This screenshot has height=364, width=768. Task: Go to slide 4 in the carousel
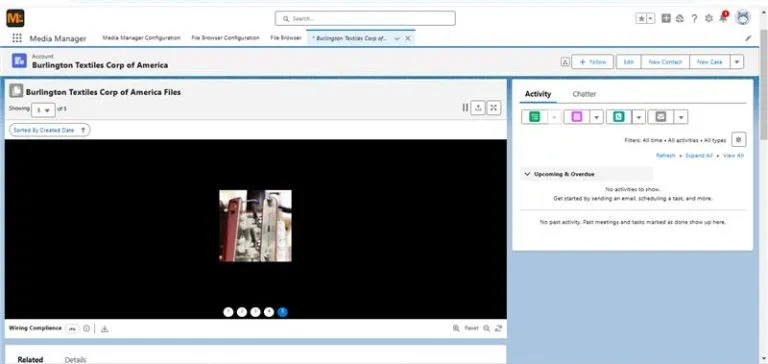click(269, 312)
